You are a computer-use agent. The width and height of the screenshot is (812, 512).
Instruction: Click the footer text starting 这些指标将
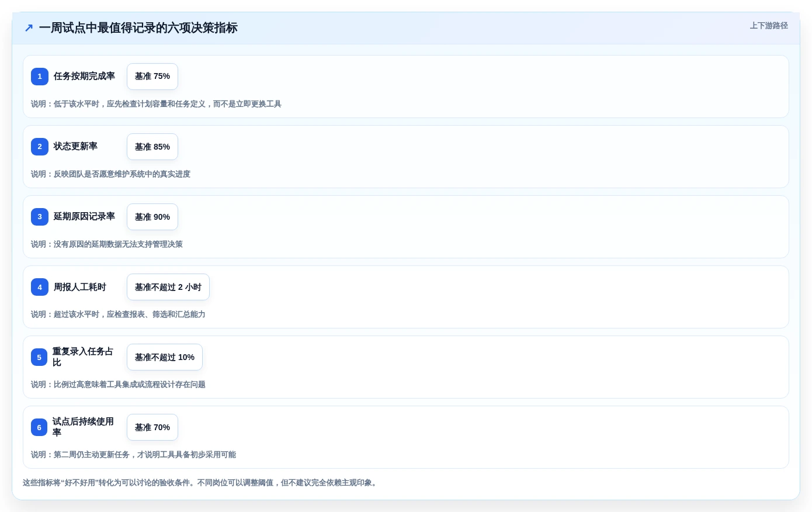click(x=201, y=483)
